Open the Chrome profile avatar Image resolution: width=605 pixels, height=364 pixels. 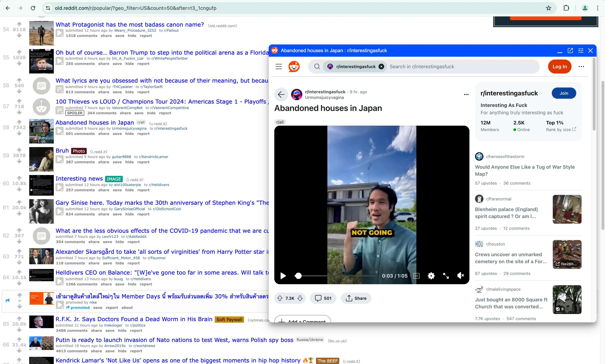[585, 8]
